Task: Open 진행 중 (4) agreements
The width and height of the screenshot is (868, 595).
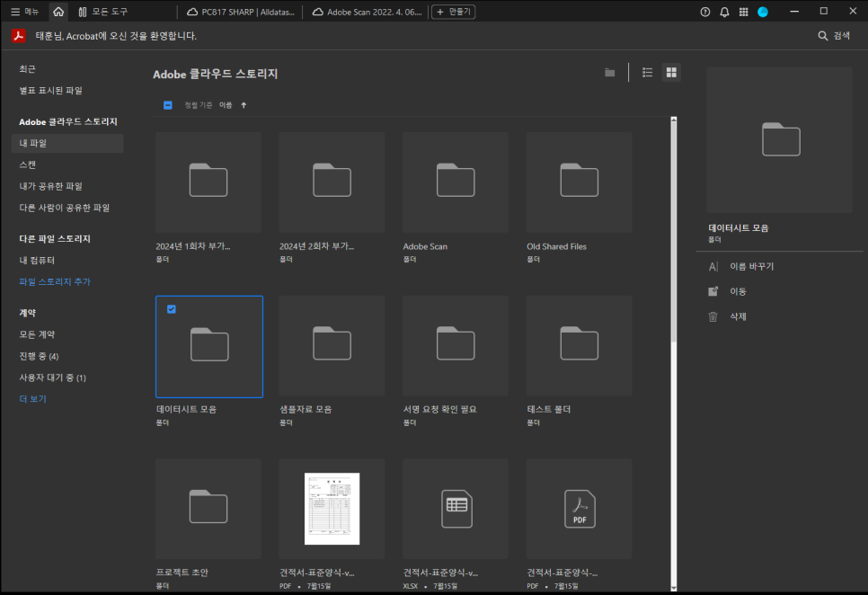Action: [x=39, y=357]
